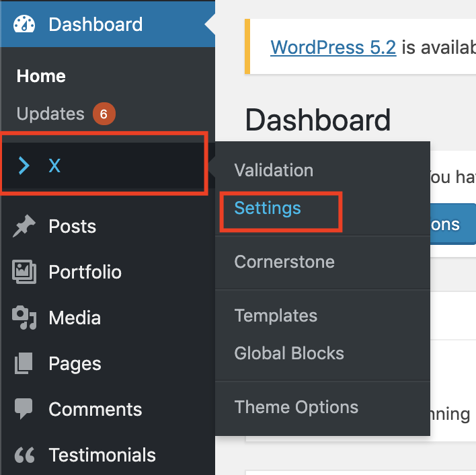Screen dimensions: 476x475
Task: Open Cornerstone from the flyout menu
Action: [284, 262]
